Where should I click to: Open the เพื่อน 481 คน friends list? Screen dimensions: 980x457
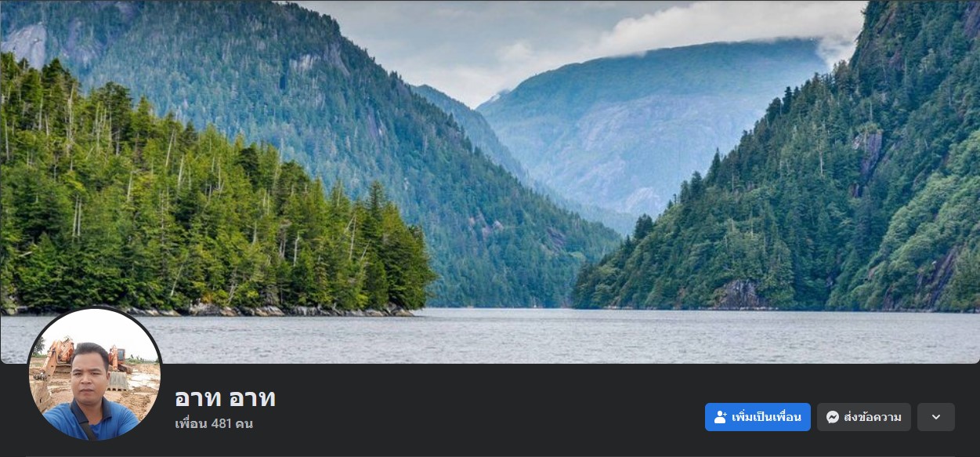(x=214, y=424)
